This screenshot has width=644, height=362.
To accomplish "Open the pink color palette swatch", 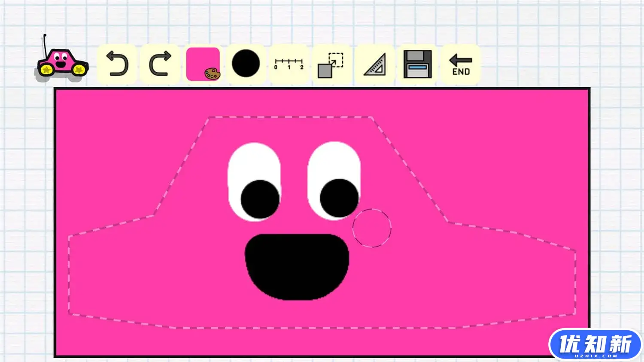I will click(x=203, y=64).
